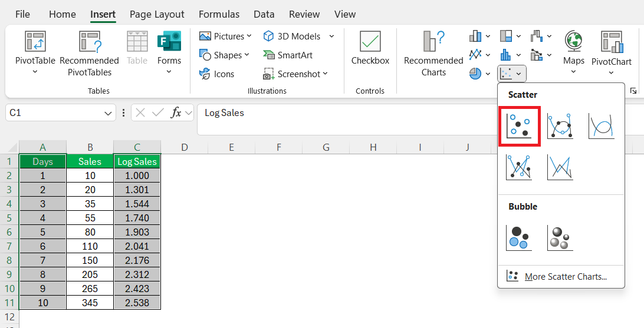The width and height of the screenshot is (644, 328).
Task: Choose Scatter with smooth lines
Action: pyautogui.click(x=602, y=126)
